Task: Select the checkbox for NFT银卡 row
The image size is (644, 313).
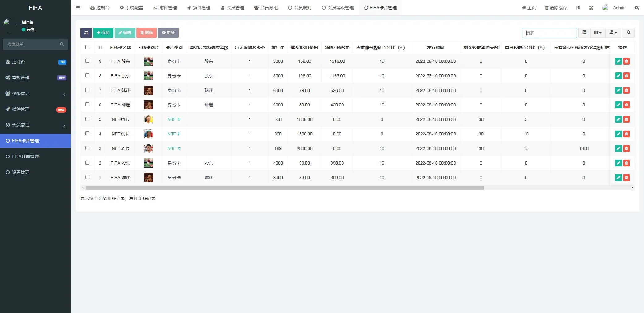Action: tap(87, 134)
